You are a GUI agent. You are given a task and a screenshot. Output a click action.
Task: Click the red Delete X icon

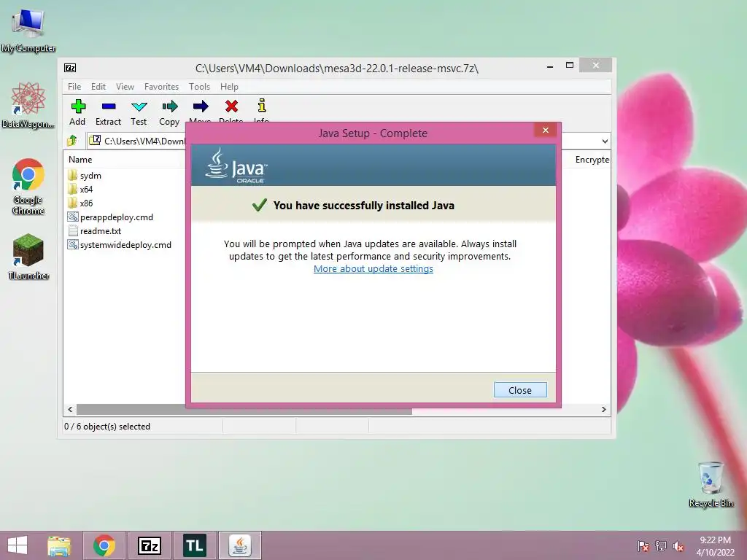click(231, 106)
